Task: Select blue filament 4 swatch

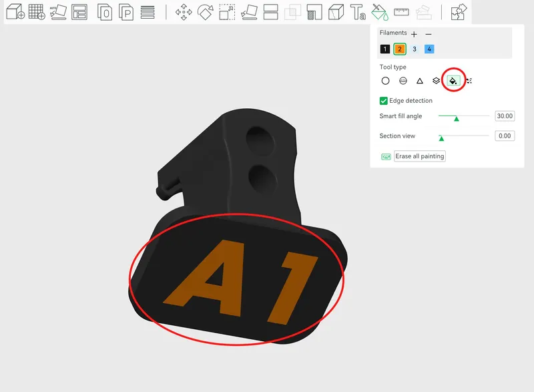Action: (x=429, y=49)
